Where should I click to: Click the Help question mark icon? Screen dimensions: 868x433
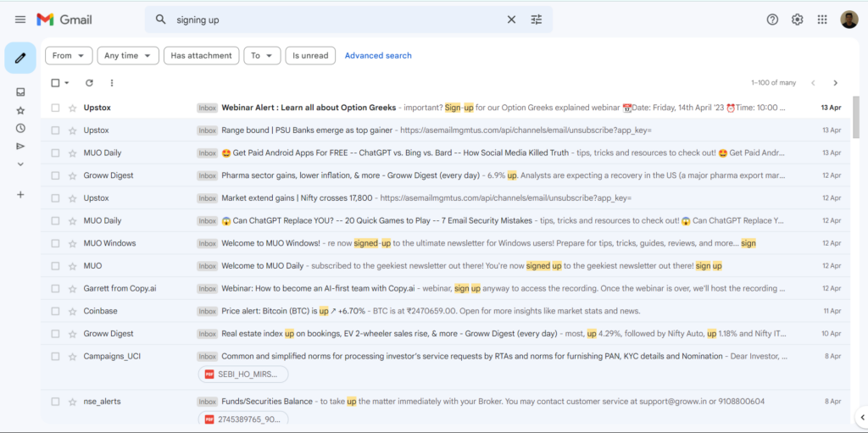tap(772, 19)
